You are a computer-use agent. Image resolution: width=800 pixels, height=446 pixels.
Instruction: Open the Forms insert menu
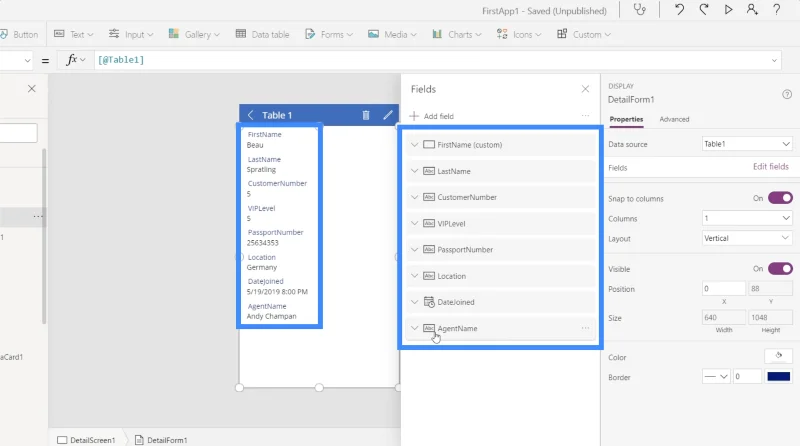pos(329,34)
